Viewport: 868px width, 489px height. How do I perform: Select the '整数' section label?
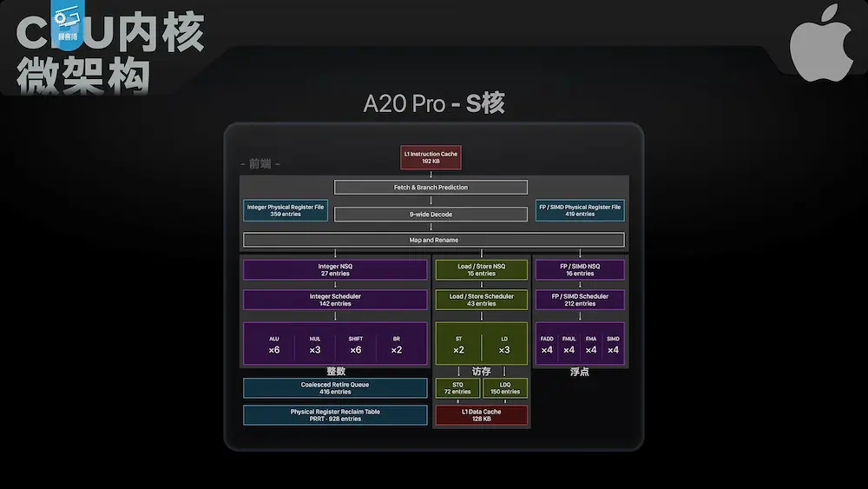pyautogui.click(x=335, y=372)
